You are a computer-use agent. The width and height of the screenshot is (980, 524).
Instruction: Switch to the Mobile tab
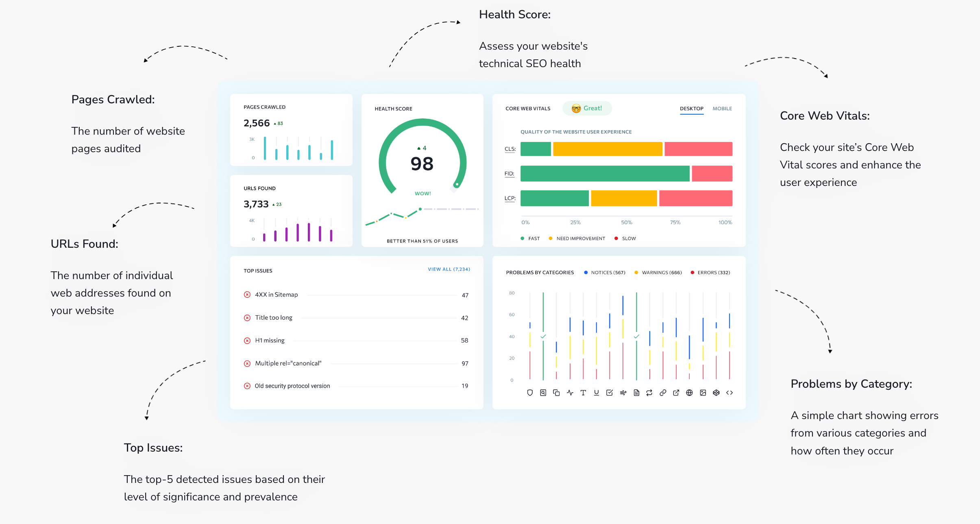[x=722, y=109]
